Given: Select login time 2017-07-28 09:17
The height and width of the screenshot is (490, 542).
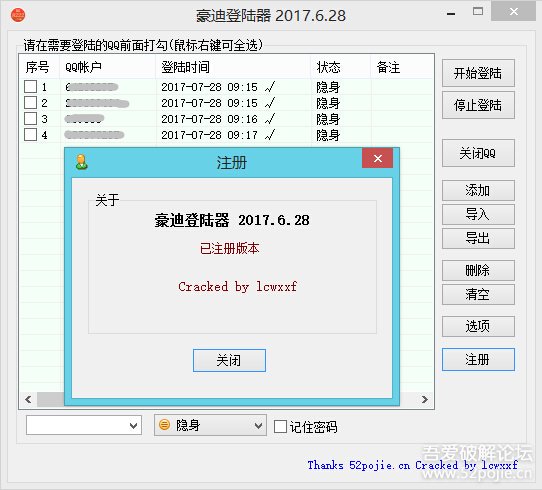Looking at the screenshot, I should tap(209, 135).
